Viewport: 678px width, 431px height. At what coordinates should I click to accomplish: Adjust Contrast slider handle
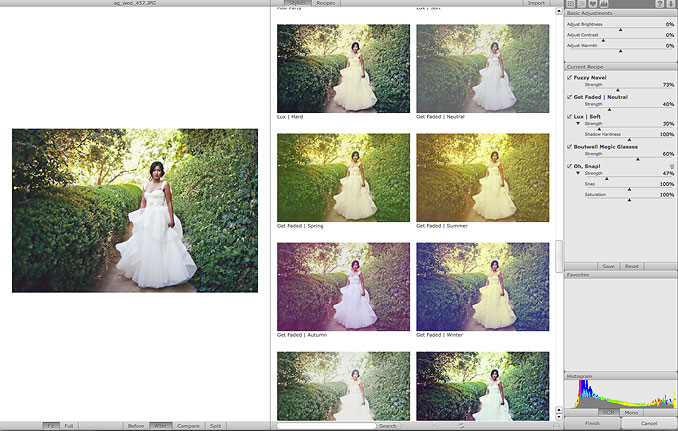pos(603,41)
